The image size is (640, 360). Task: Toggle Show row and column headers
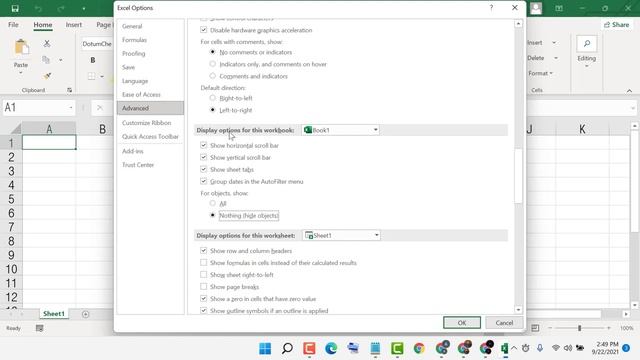coord(203,250)
